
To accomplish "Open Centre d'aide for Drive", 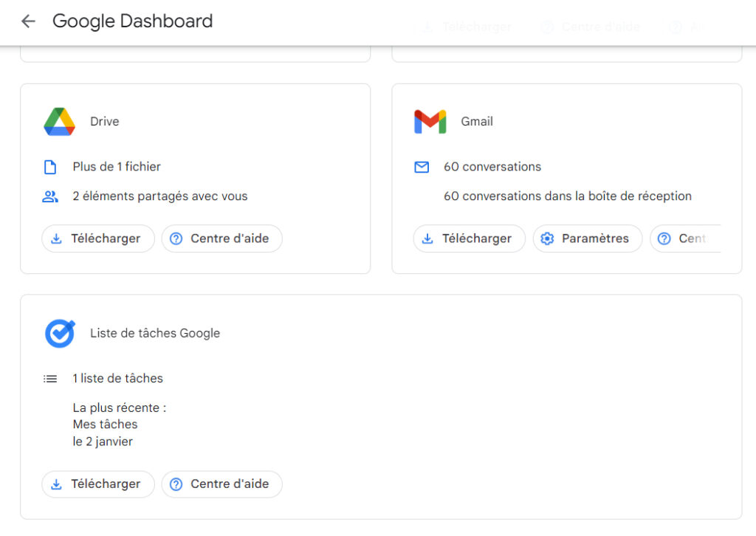I will (221, 238).
